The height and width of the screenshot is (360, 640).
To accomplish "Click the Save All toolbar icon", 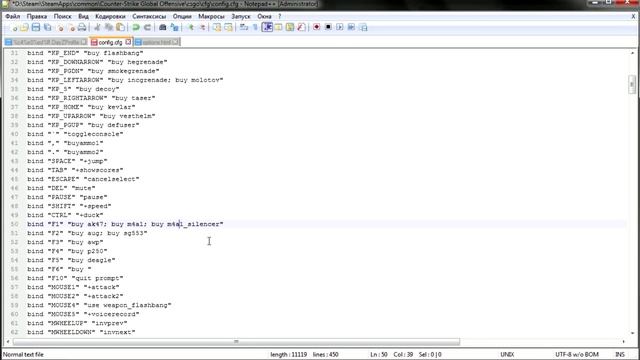I will pos(48,27).
